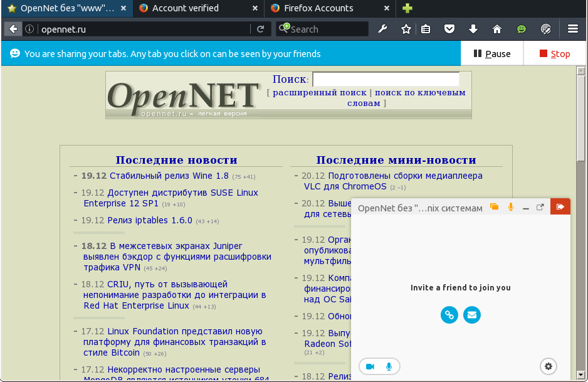Screen dimensions: 588x382
Task: Stop sharing your tabs
Action: click(x=555, y=54)
